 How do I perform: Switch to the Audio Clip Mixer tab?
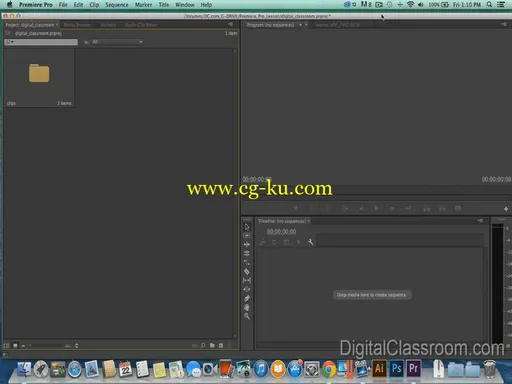pos(141,25)
